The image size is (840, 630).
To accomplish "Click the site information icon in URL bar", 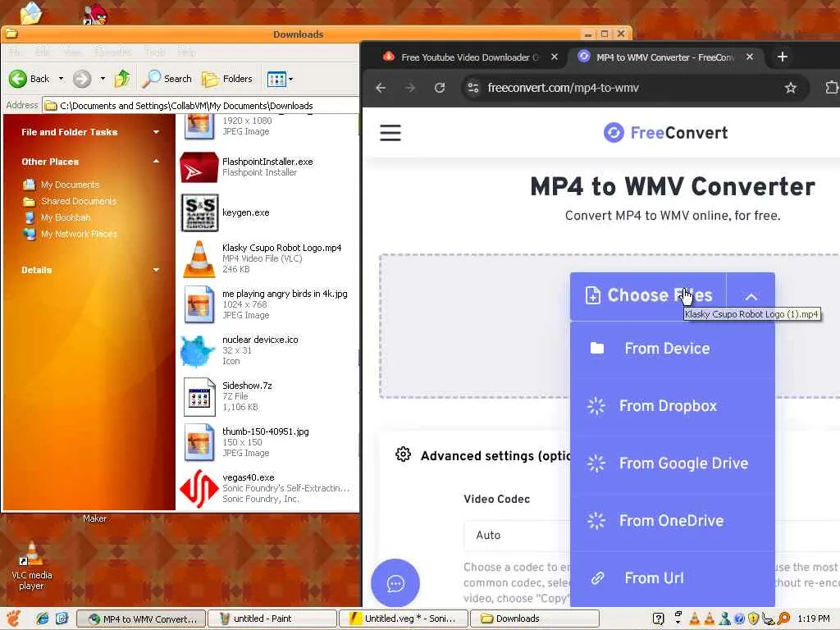I will pyautogui.click(x=473, y=87).
